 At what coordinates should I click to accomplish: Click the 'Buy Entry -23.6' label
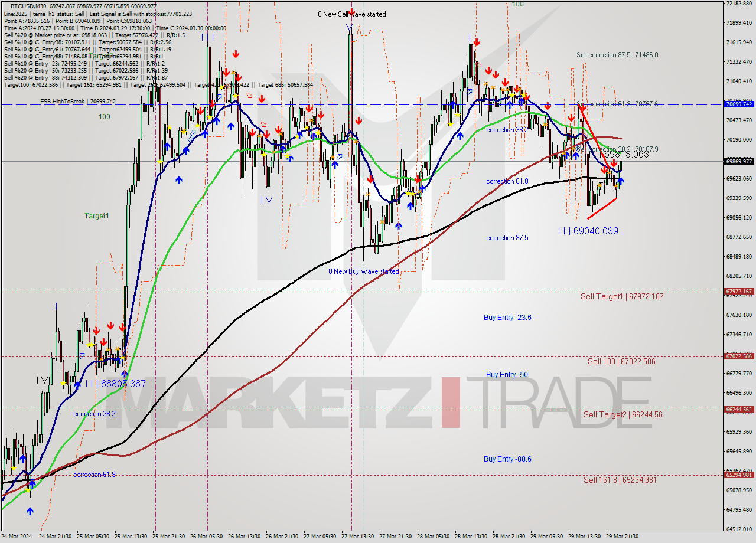tap(507, 318)
